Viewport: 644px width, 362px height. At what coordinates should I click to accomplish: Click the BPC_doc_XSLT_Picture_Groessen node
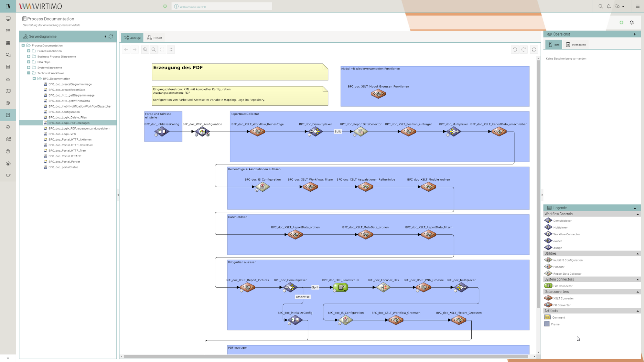pyautogui.click(x=459, y=320)
